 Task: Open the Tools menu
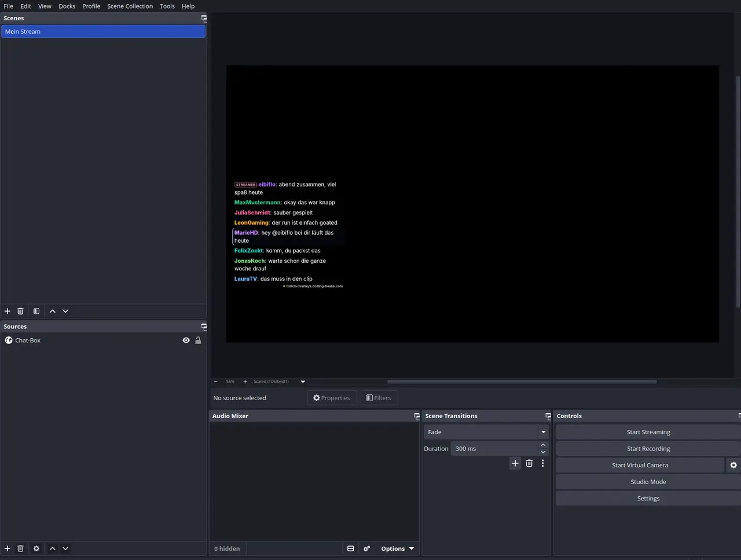[167, 6]
